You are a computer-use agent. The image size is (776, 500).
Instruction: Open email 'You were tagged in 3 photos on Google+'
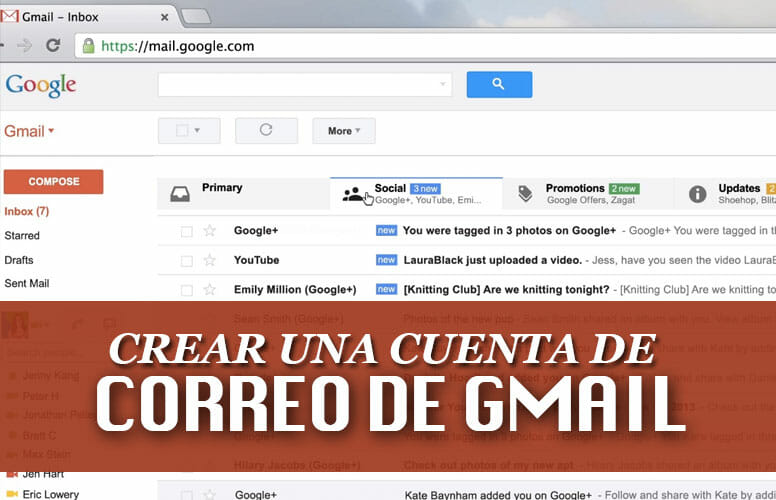(509, 230)
